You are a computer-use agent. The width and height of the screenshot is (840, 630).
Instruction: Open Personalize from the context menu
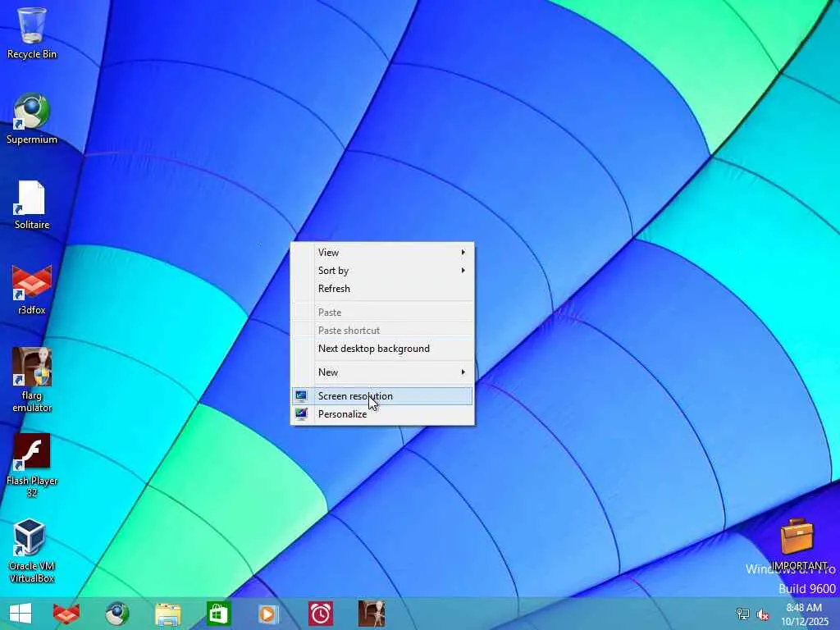tap(342, 414)
